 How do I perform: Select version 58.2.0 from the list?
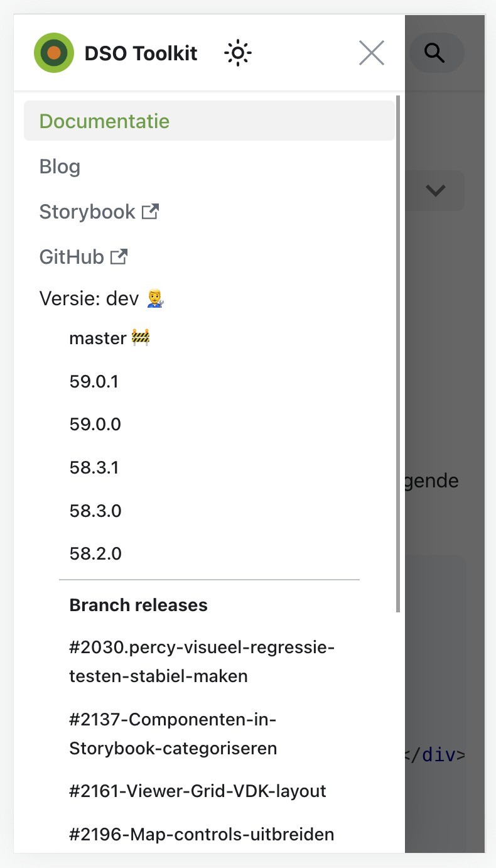(x=95, y=553)
